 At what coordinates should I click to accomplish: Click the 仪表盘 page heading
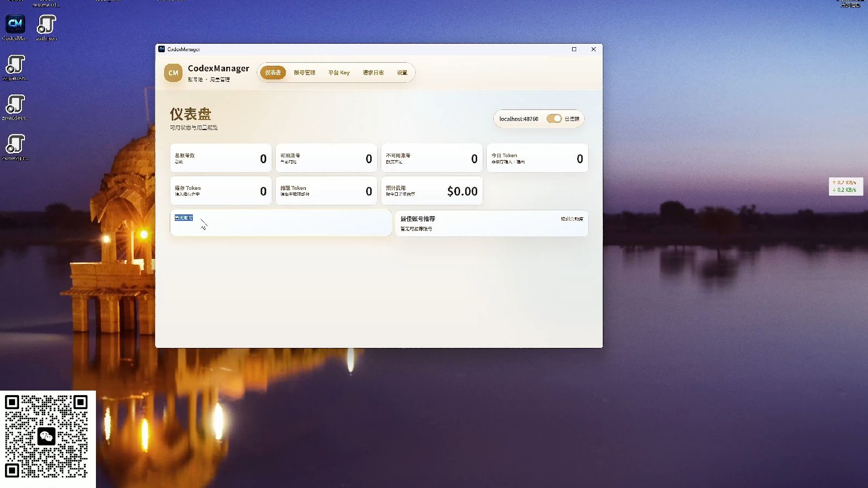pos(190,114)
